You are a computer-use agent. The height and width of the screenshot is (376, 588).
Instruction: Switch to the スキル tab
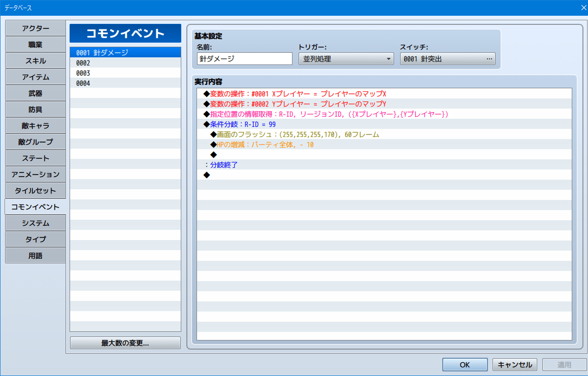[x=36, y=61]
